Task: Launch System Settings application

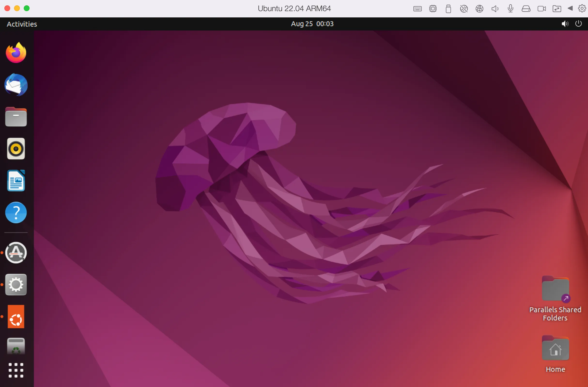Action: (x=16, y=285)
